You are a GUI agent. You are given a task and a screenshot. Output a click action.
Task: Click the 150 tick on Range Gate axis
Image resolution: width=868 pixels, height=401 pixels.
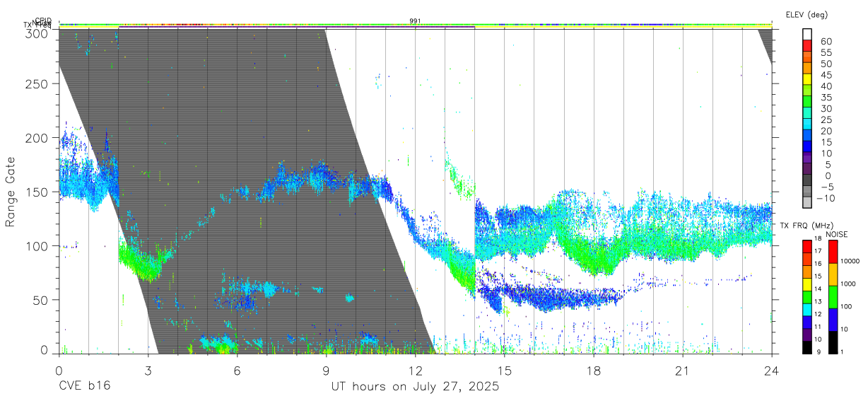pyautogui.click(x=37, y=192)
